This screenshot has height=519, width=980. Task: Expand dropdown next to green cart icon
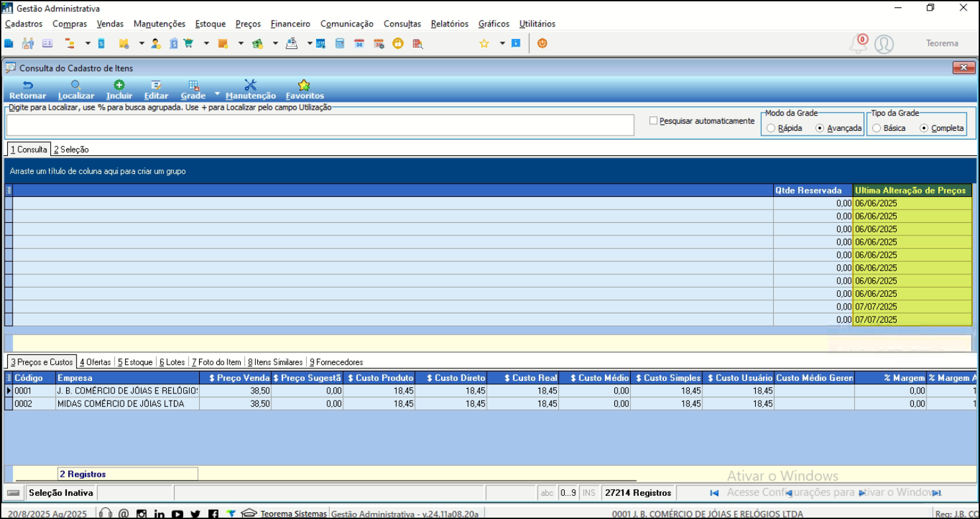click(206, 44)
